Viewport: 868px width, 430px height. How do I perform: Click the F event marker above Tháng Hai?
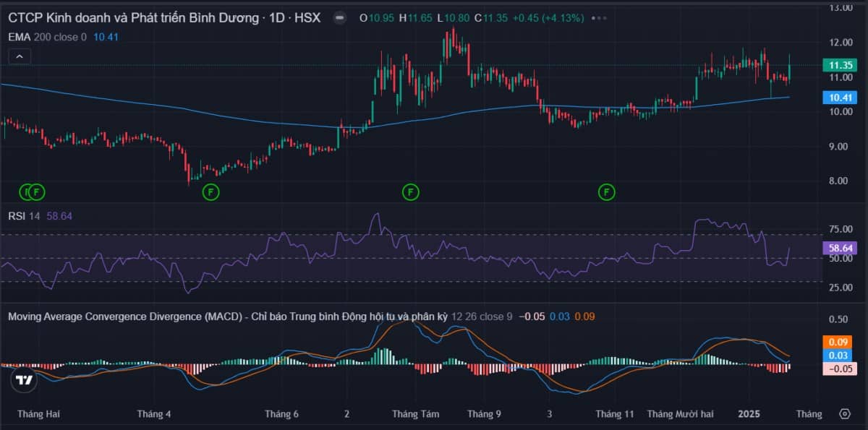[37, 192]
